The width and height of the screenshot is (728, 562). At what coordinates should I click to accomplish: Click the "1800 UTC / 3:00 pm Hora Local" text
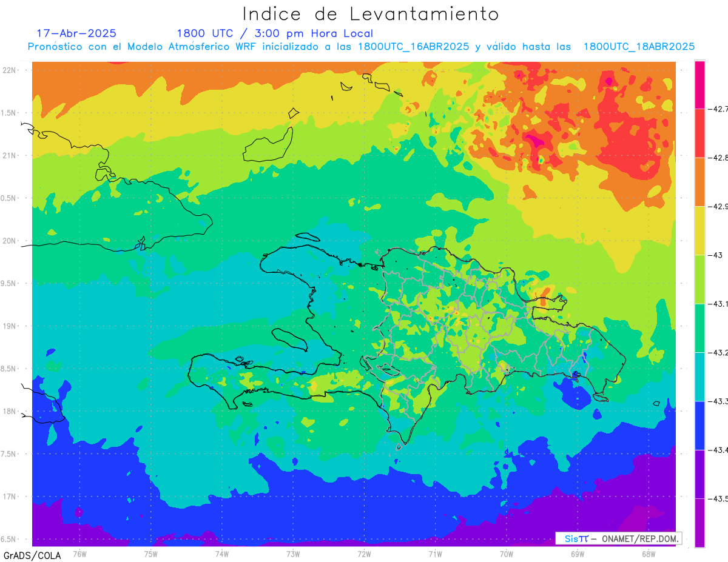pyautogui.click(x=275, y=33)
